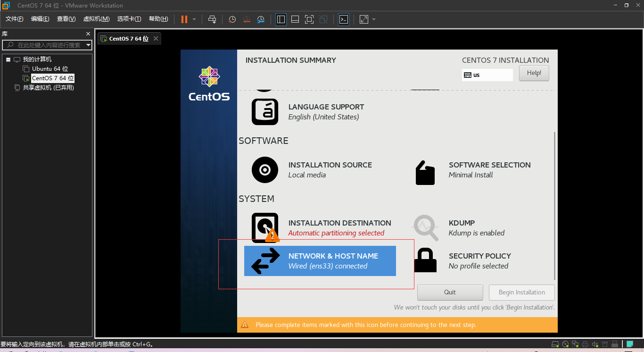Open the 帮助(H) menu
The width and height of the screenshot is (644, 352).
coord(158,19)
